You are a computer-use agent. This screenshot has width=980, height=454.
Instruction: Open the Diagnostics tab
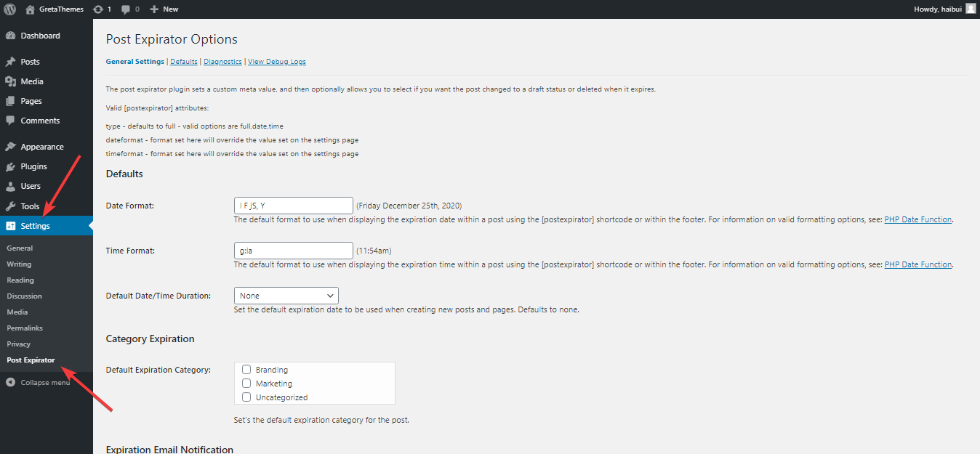coord(222,61)
